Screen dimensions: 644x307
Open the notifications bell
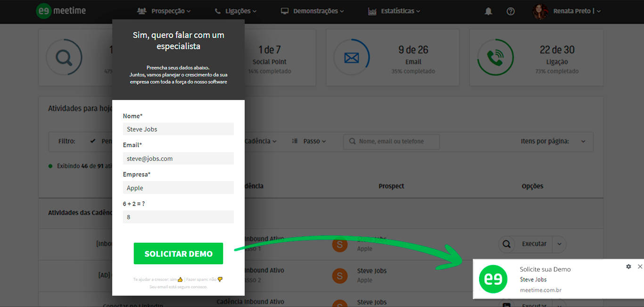[488, 11]
